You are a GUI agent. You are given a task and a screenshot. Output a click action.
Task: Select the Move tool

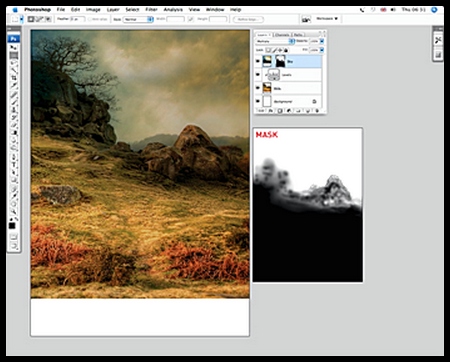point(14,47)
